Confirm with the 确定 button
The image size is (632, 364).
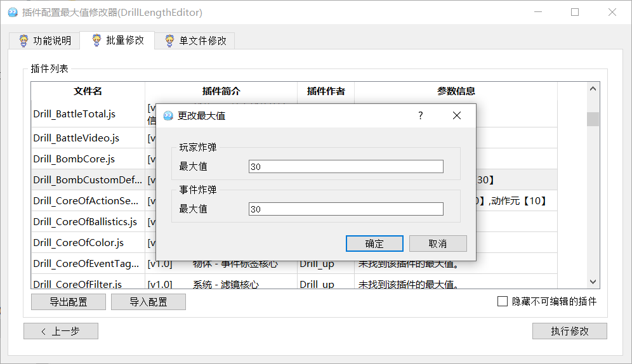[x=374, y=244]
